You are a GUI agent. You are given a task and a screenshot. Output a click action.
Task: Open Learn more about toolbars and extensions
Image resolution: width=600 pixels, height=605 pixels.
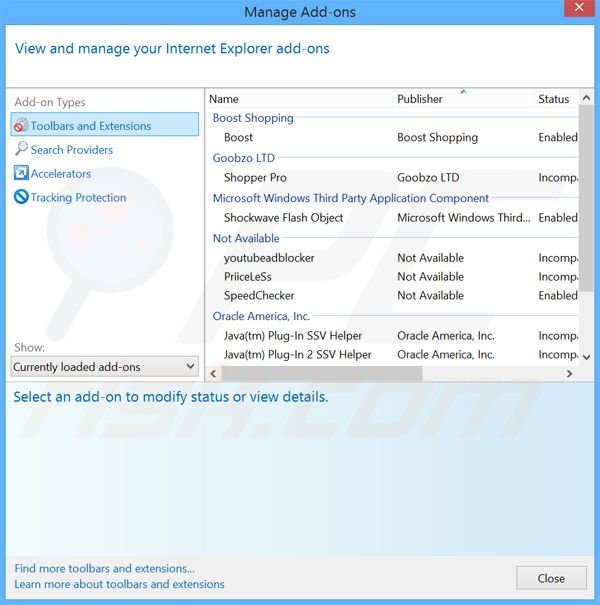119,584
